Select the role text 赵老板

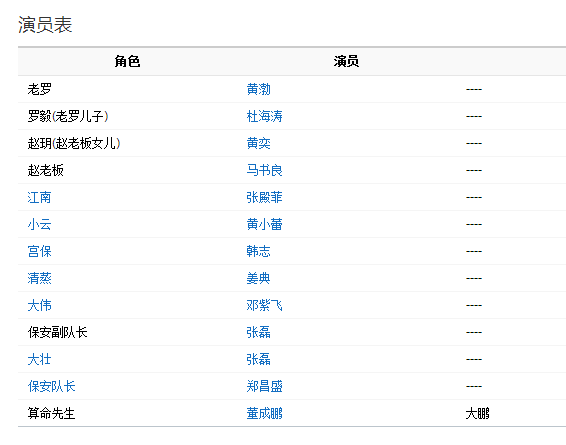[45, 170]
